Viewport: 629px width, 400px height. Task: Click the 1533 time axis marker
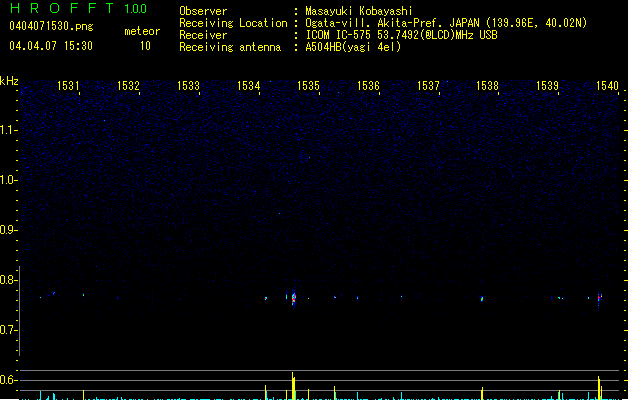(x=188, y=86)
